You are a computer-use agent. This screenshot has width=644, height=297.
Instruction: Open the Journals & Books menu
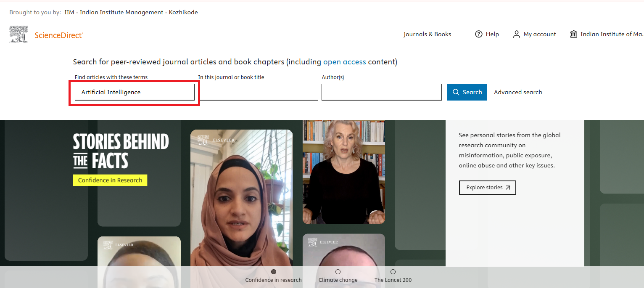click(x=427, y=34)
